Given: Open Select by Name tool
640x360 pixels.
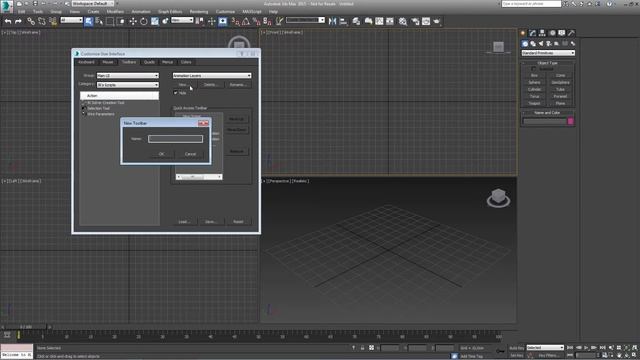Looking at the screenshot, I should point(99,21).
